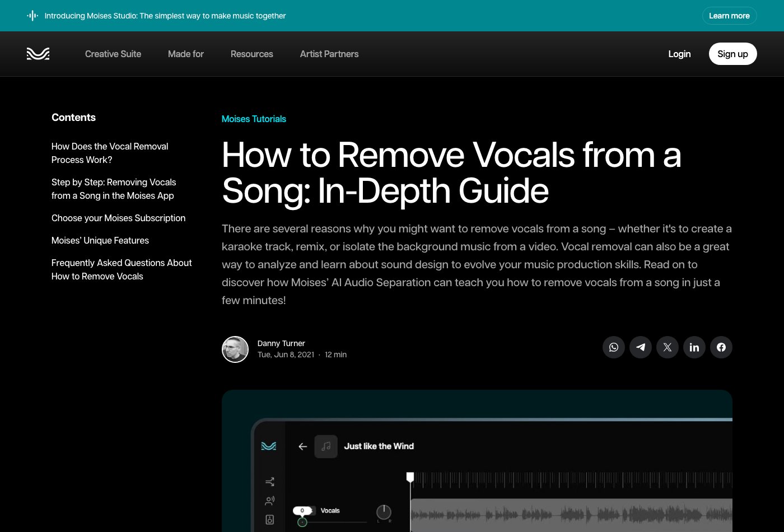Click the waveform icon in the announcement banner
Viewport: 784px width, 532px height.
click(32, 16)
